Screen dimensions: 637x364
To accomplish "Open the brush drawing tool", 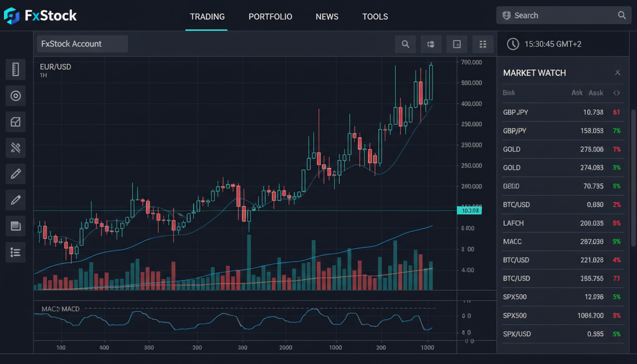I will click(16, 200).
